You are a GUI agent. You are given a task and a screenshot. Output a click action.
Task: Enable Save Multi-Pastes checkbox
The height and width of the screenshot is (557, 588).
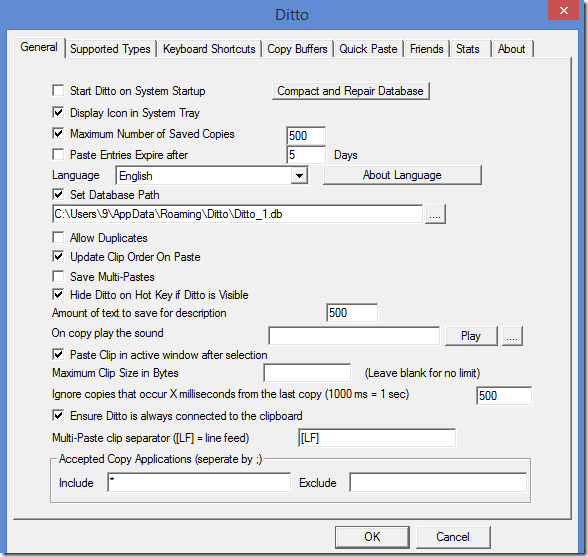58,277
